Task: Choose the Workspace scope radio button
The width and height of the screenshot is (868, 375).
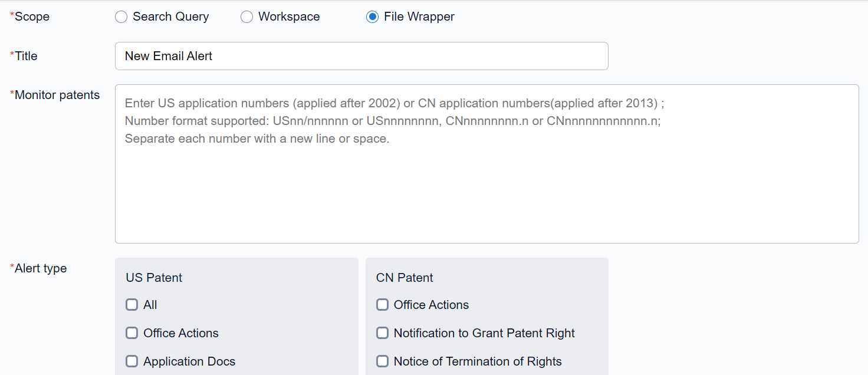Action: point(246,17)
